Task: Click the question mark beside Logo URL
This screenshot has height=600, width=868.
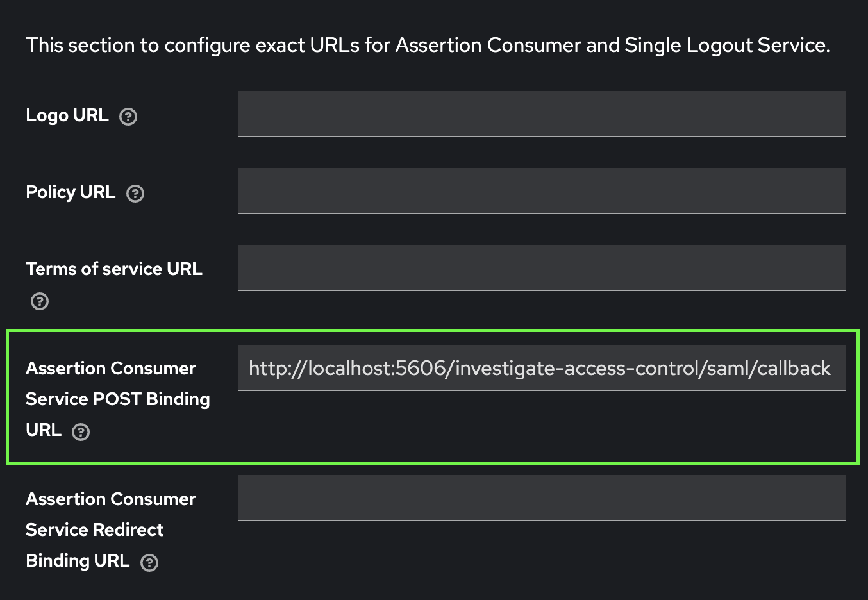Action: (128, 116)
